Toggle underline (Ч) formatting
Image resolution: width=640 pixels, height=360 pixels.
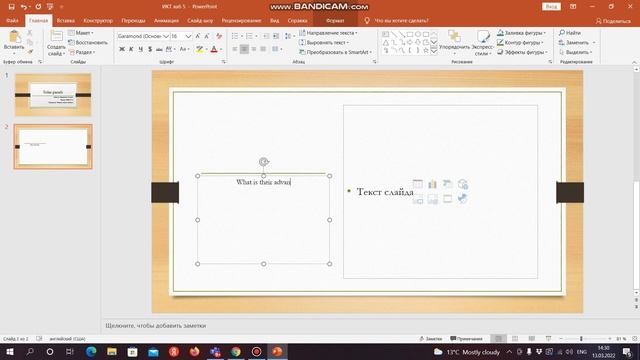140,49
